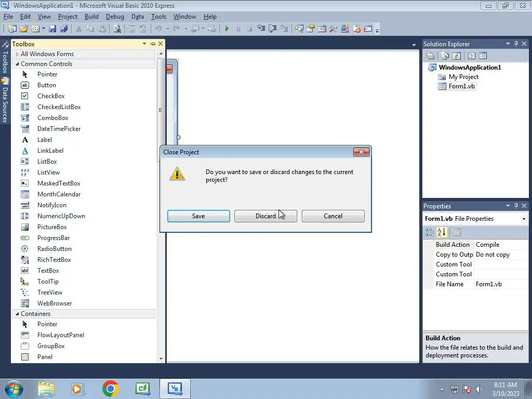Open the Windows Start button
This screenshot has height=399, width=532.
[x=14, y=389]
